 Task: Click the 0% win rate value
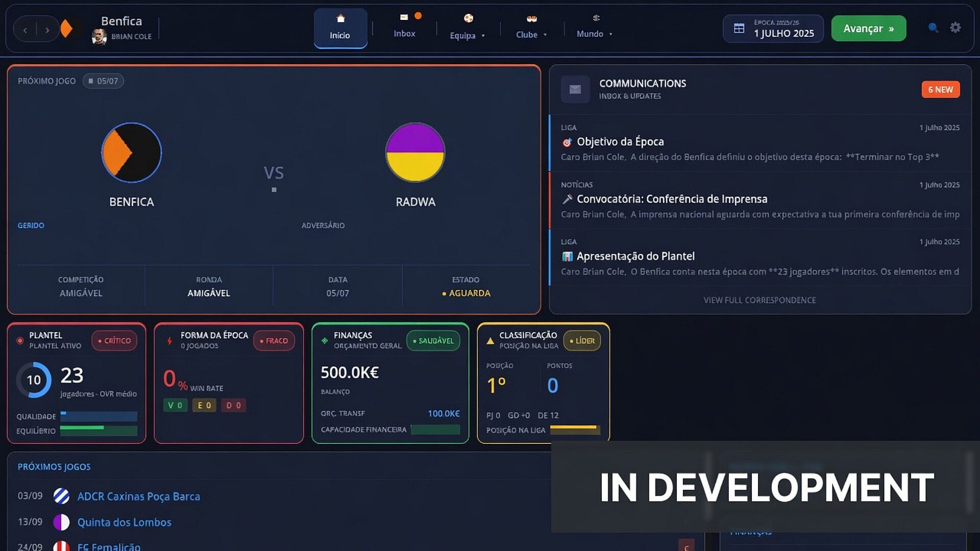point(176,380)
